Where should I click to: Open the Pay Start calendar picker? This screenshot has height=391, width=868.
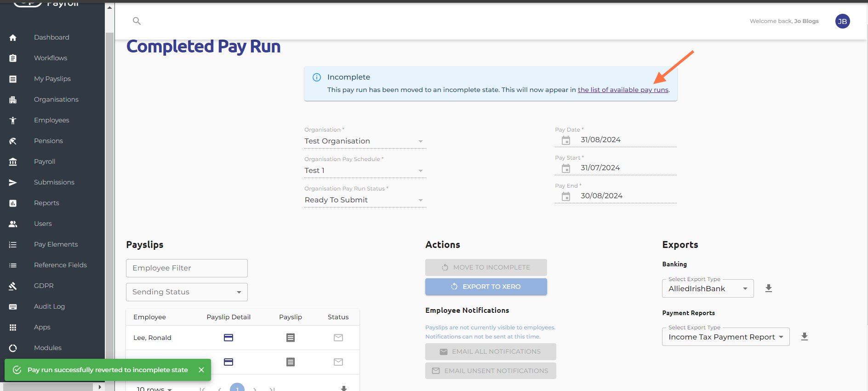coord(566,168)
